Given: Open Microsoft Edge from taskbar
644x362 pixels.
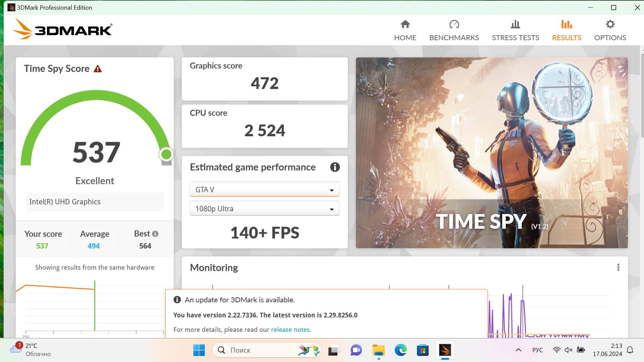Looking at the screenshot, I should (x=400, y=350).
